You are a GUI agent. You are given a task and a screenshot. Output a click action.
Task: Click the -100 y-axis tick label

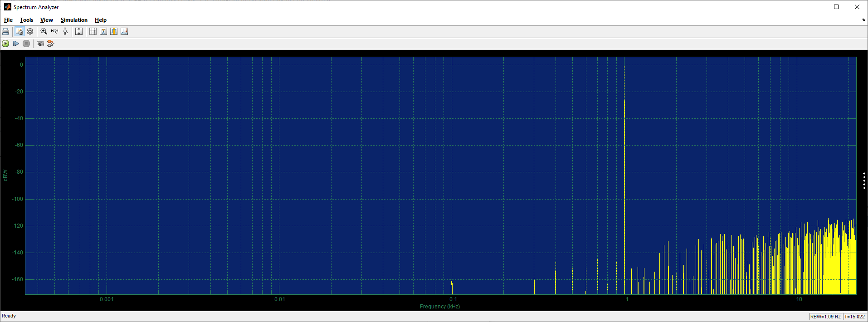tap(17, 199)
